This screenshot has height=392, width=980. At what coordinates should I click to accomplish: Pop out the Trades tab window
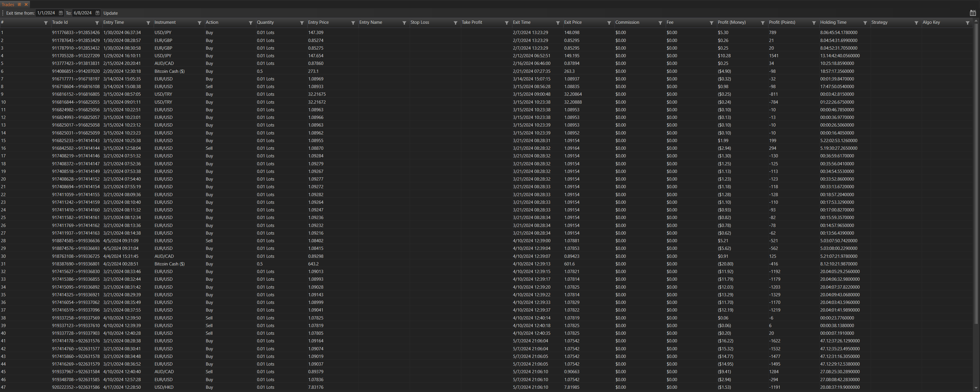click(x=19, y=5)
